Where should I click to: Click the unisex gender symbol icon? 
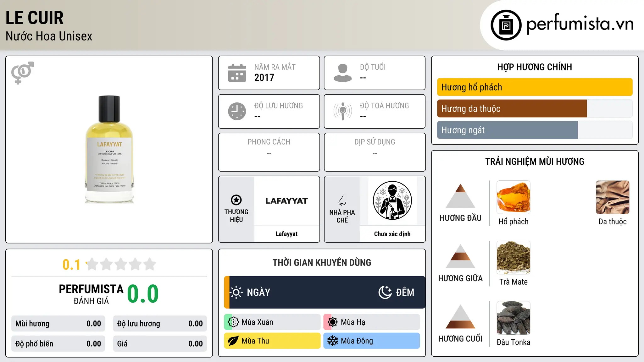click(x=22, y=73)
